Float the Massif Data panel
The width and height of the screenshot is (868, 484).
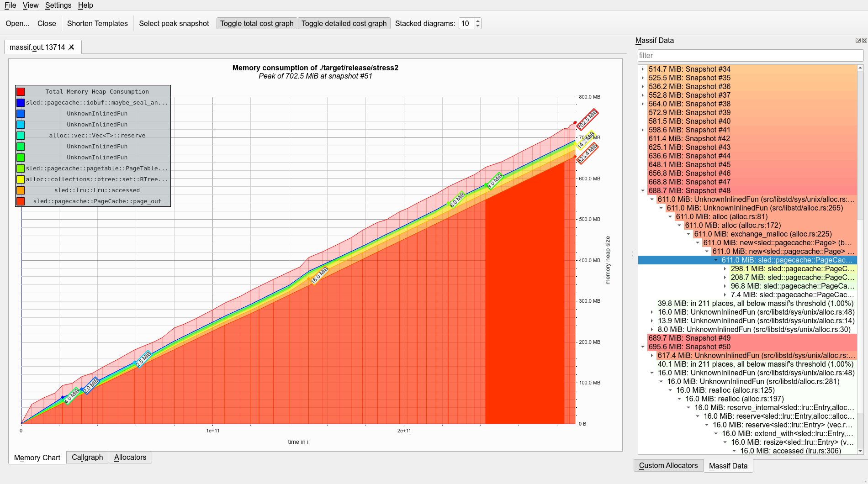click(x=858, y=40)
